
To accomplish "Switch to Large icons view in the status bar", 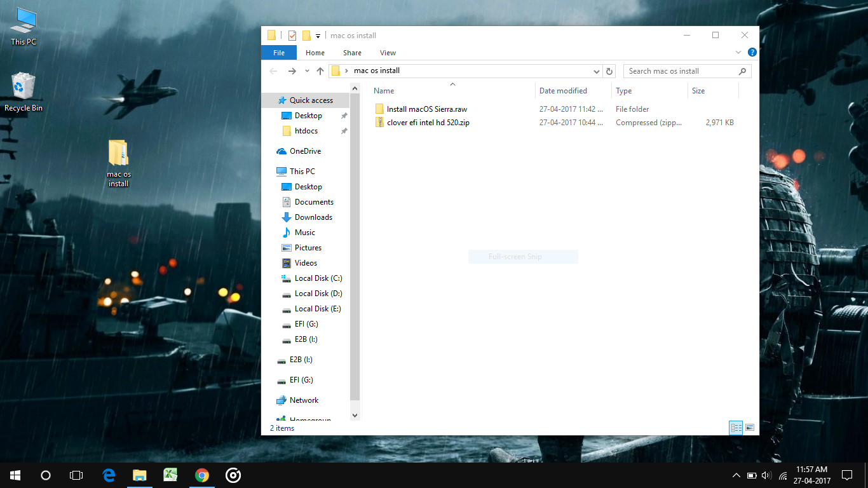I will (749, 428).
